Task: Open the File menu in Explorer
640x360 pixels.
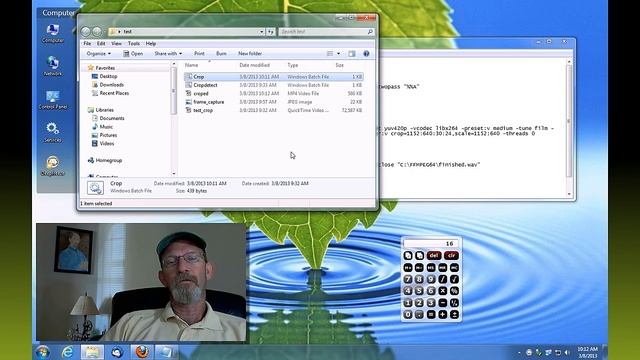Action: (87, 43)
